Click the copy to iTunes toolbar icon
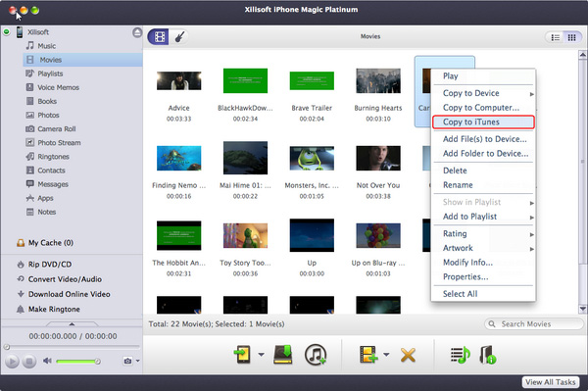The width and height of the screenshot is (588, 391). (316, 355)
